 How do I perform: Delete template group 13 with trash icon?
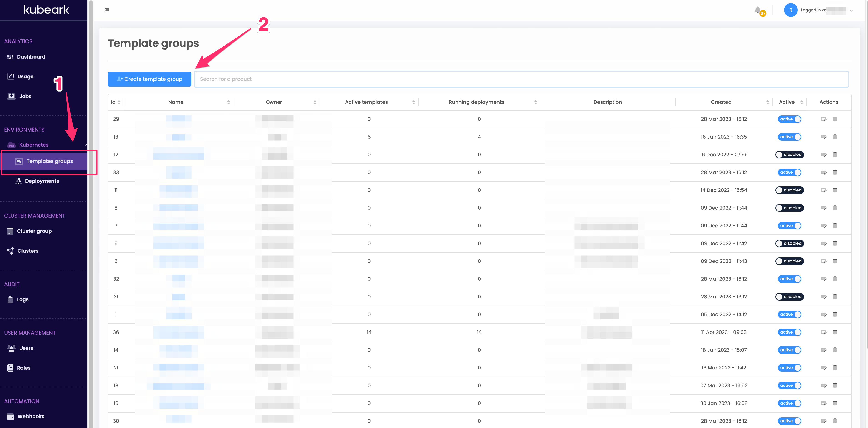pos(835,137)
